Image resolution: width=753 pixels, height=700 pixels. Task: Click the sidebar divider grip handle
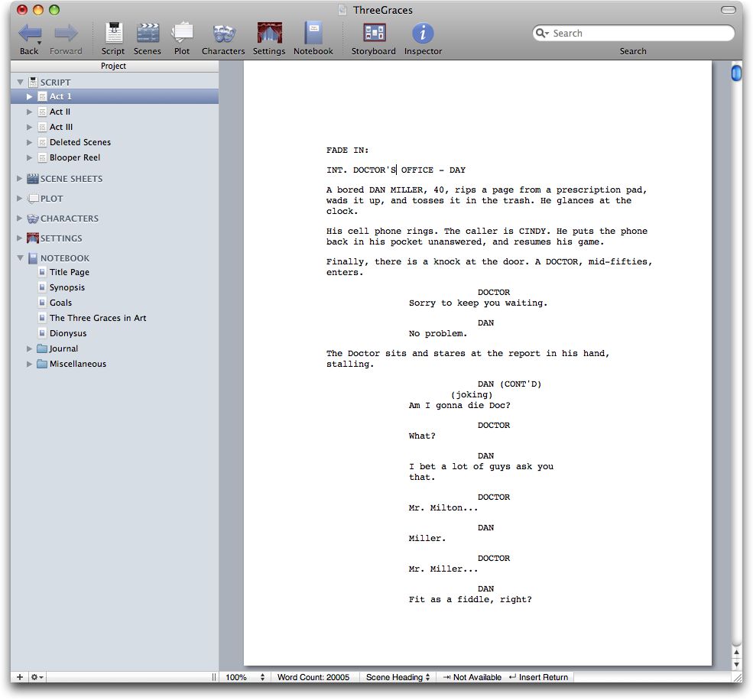(214, 677)
